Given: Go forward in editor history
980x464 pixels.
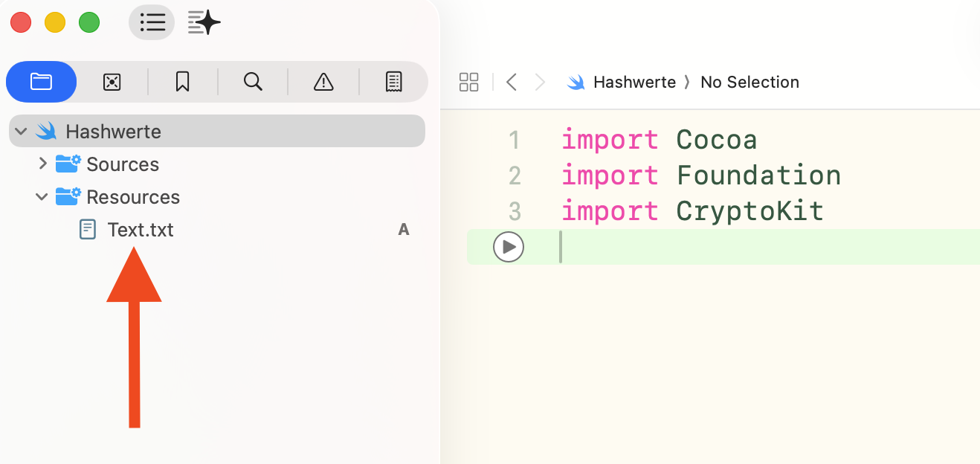Looking at the screenshot, I should coord(541,82).
